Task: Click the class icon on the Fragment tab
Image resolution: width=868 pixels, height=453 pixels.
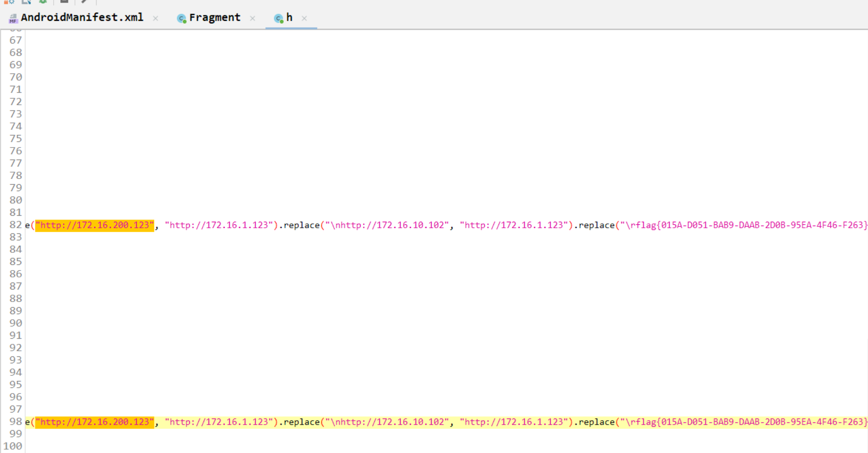Action: point(182,18)
